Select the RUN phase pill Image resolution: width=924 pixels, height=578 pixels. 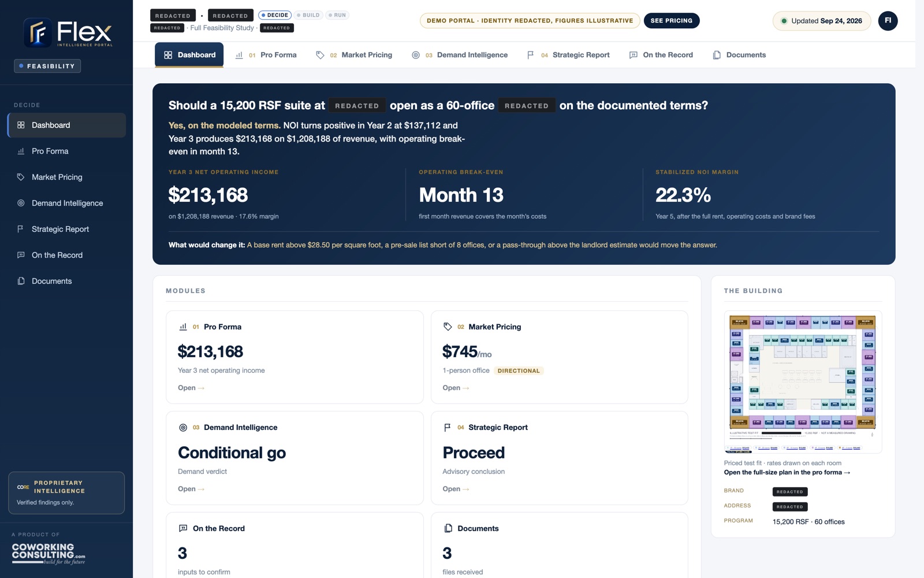pyautogui.click(x=337, y=15)
